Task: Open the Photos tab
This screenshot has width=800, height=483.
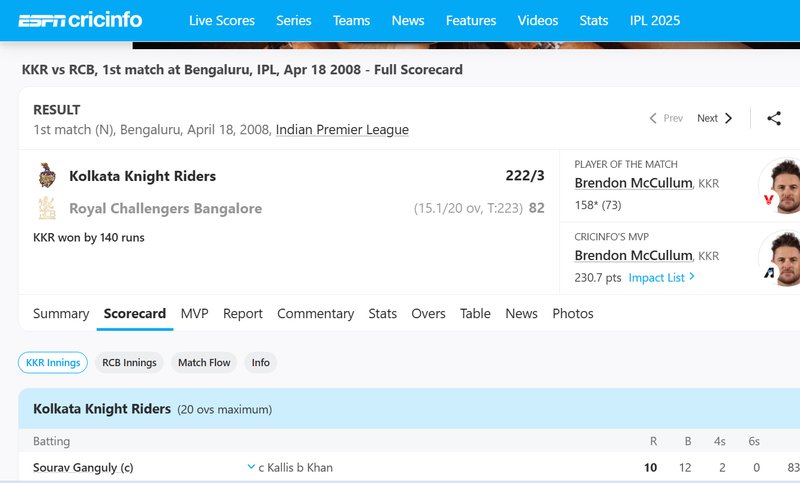Action: [573, 314]
